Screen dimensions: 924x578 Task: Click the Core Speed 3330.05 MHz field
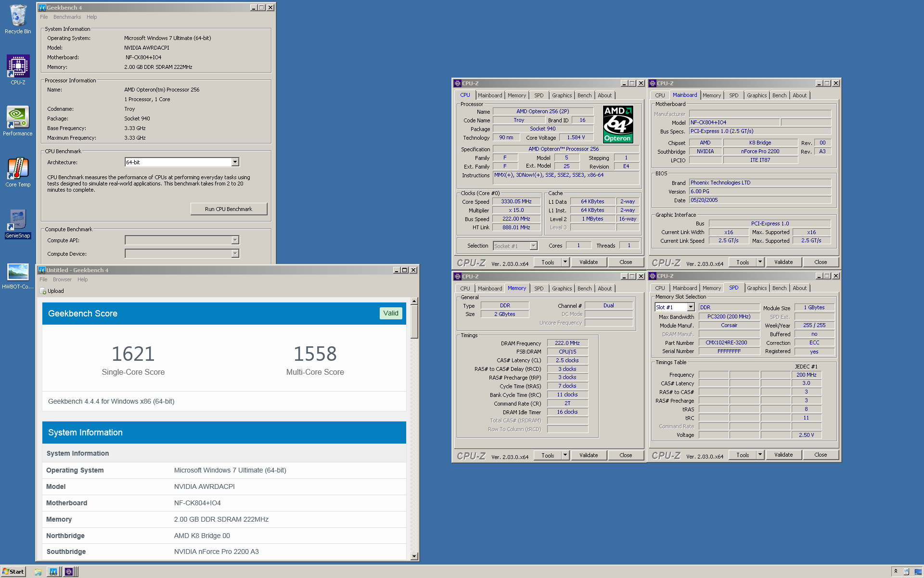(x=516, y=202)
